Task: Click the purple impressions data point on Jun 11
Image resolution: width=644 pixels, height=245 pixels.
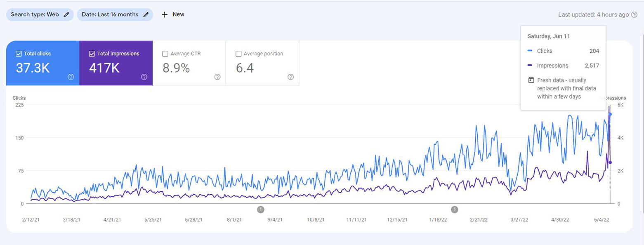Action: [x=610, y=163]
